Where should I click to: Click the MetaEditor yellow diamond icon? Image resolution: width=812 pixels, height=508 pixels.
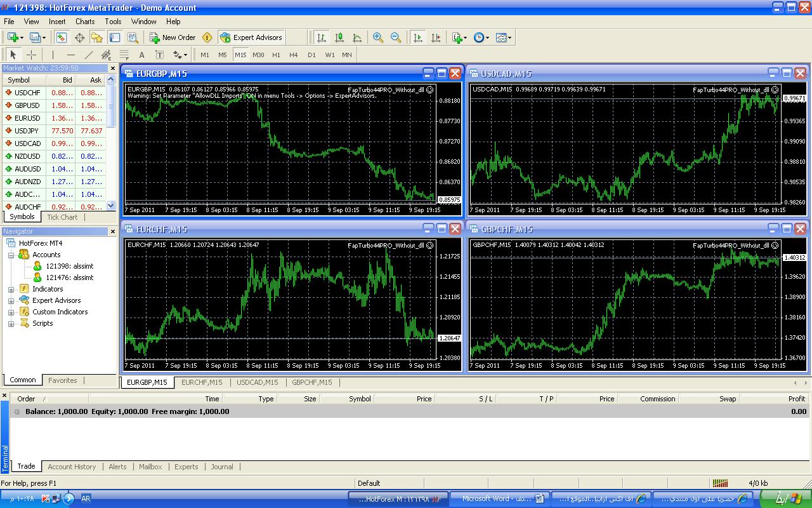pyautogui.click(x=207, y=37)
